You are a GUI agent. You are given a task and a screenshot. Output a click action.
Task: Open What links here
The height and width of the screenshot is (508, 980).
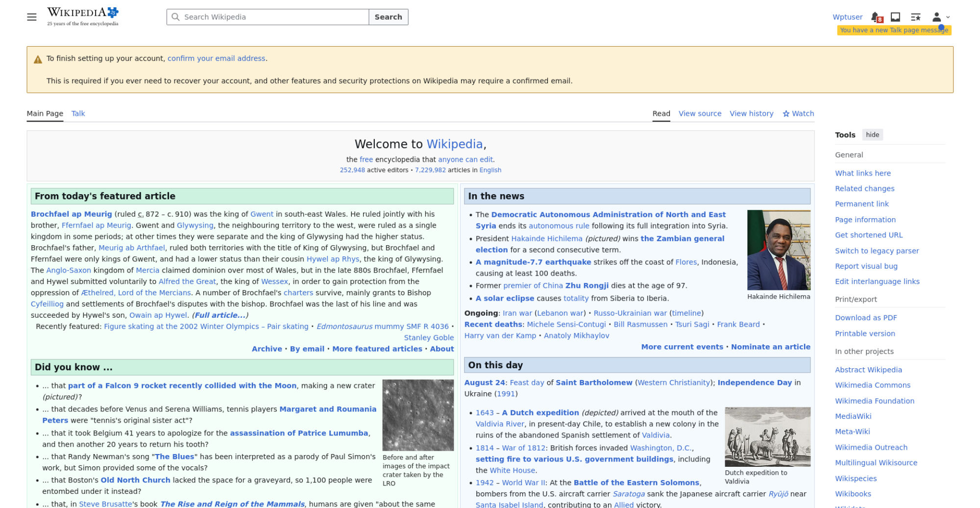coord(863,173)
